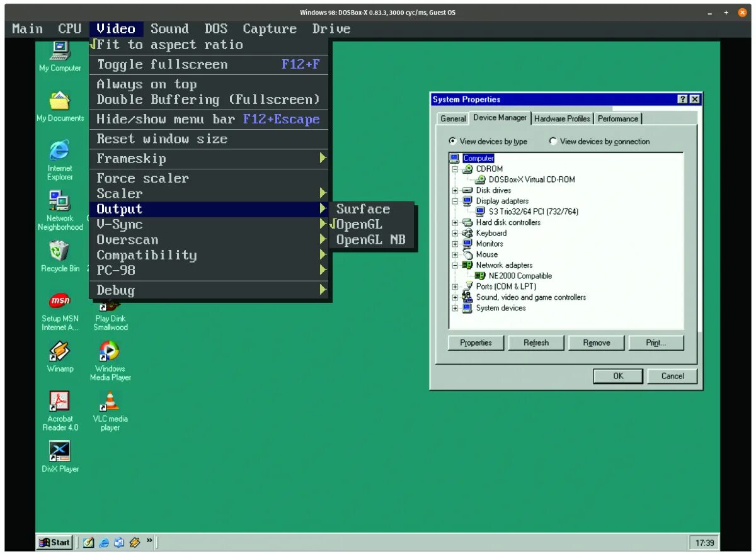The height and width of the screenshot is (556, 756).
Task: Toggle the Force scaler option
Action: click(x=209, y=178)
